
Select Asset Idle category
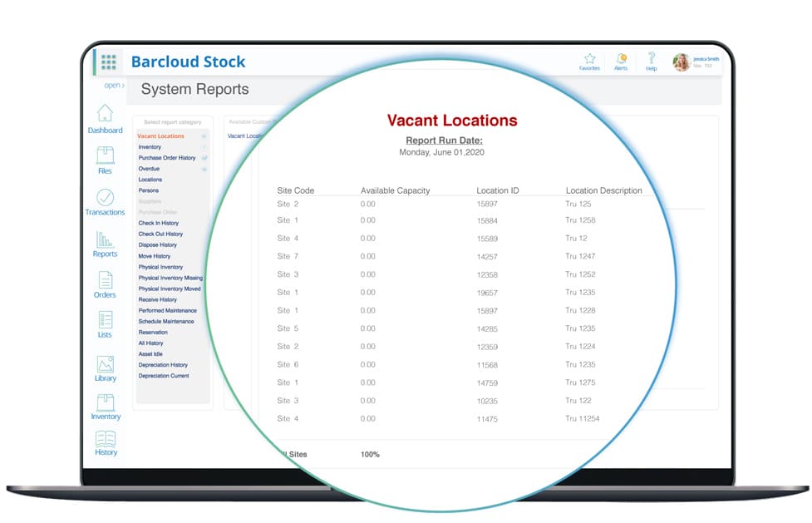click(x=150, y=354)
